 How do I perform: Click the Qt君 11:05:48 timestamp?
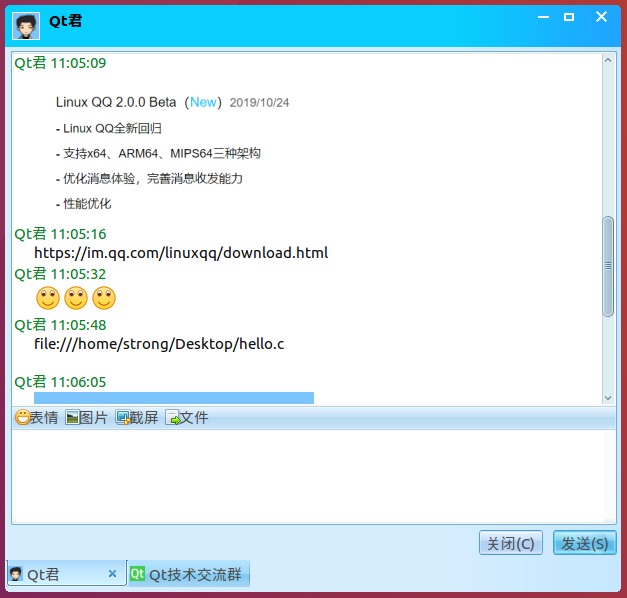[60, 325]
